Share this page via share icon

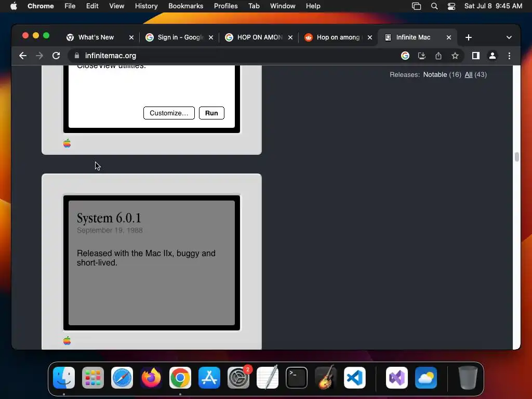[438, 56]
